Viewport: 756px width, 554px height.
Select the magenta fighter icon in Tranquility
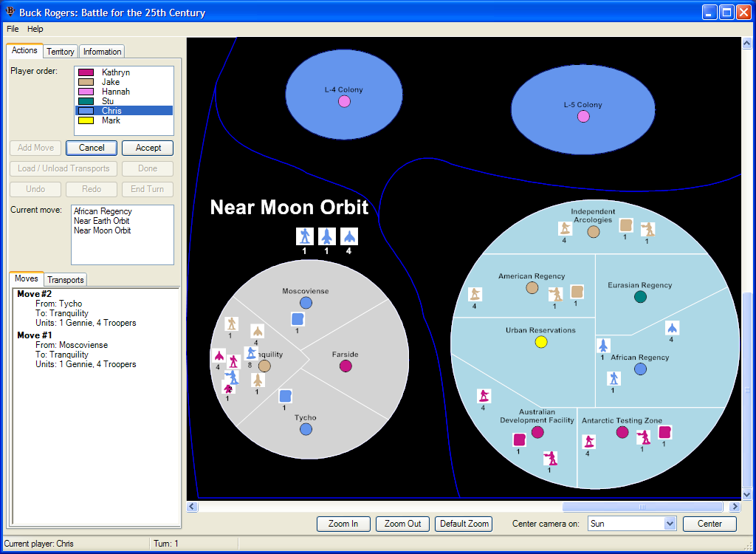[219, 356]
